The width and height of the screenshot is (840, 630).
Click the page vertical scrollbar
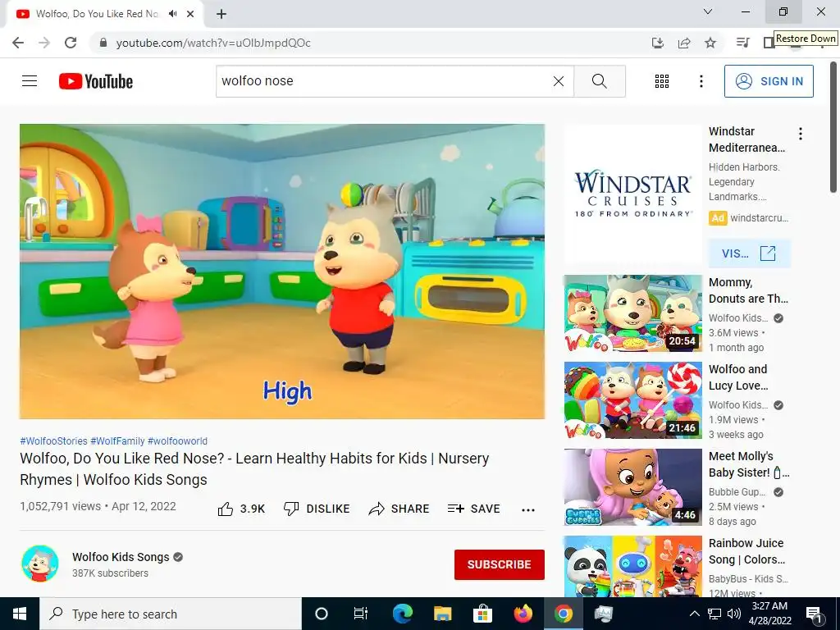pyautogui.click(x=834, y=127)
